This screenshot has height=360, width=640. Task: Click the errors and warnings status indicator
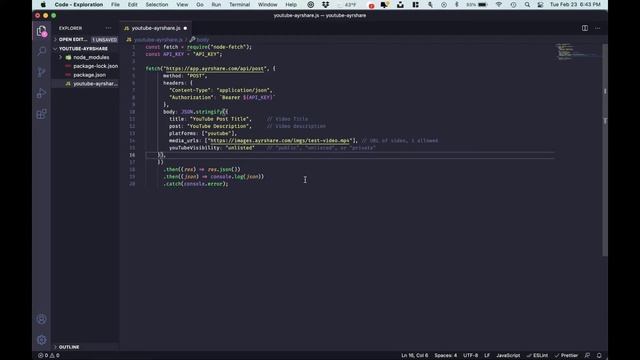[49, 355]
